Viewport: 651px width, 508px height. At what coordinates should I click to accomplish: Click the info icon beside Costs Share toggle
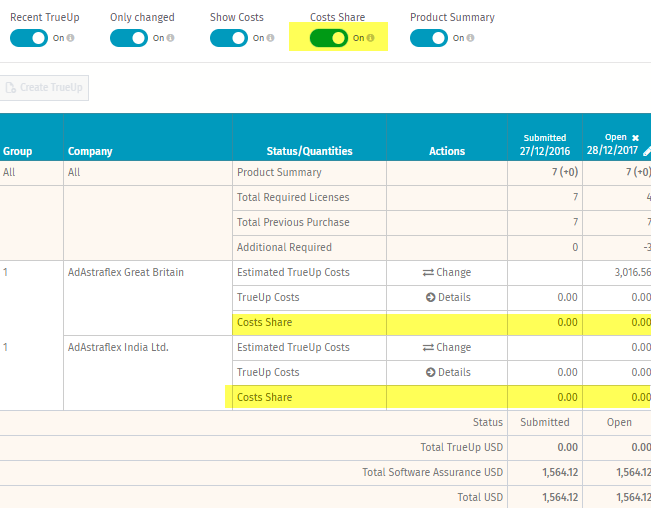[x=370, y=38]
